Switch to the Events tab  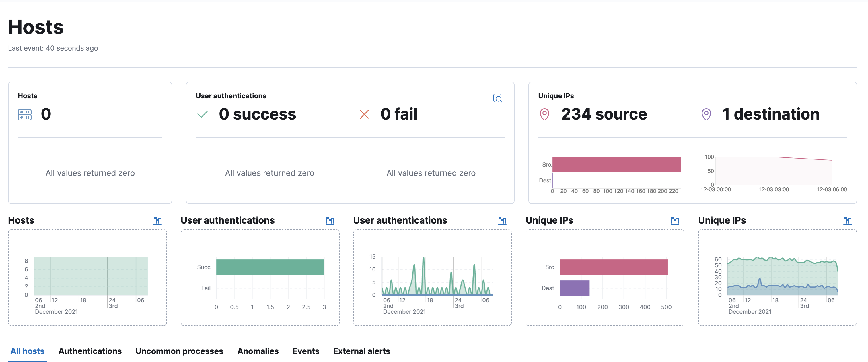(x=305, y=351)
